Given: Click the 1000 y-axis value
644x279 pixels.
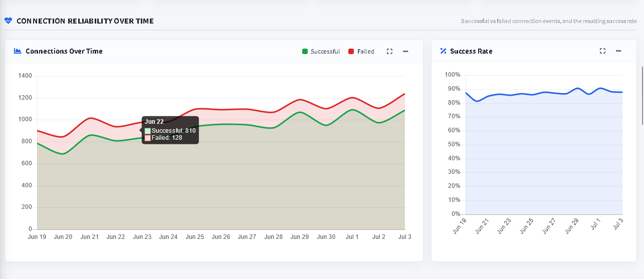Looking at the screenshot, I should tap(25, 120).
